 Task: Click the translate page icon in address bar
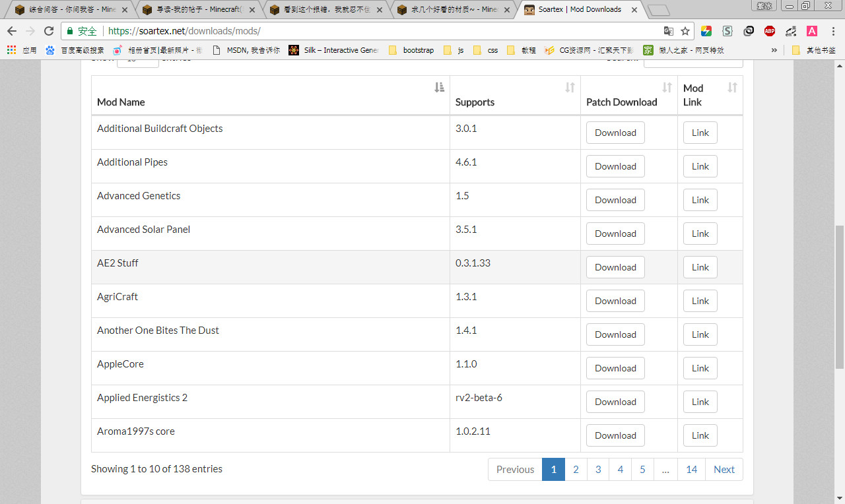(x=669, y=31)
